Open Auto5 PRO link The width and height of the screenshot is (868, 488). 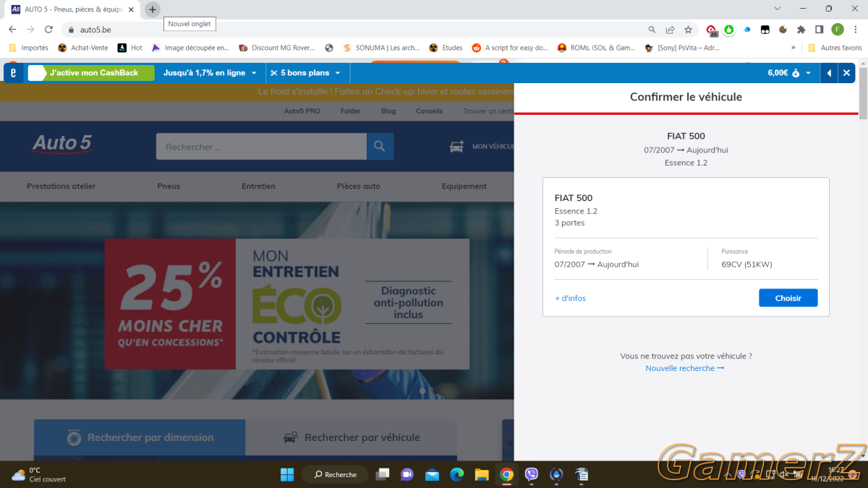coord(302,111)
